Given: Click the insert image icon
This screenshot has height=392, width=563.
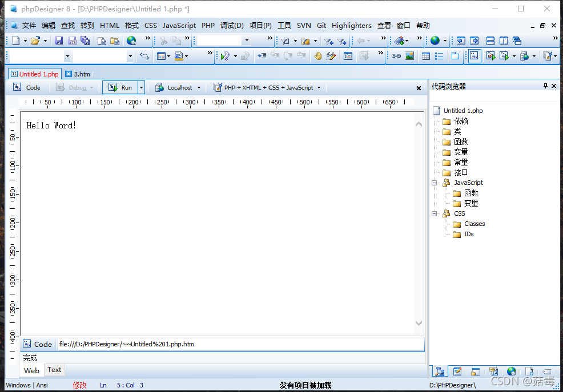Looking at the screenshot, I should [x=409, y=56].
